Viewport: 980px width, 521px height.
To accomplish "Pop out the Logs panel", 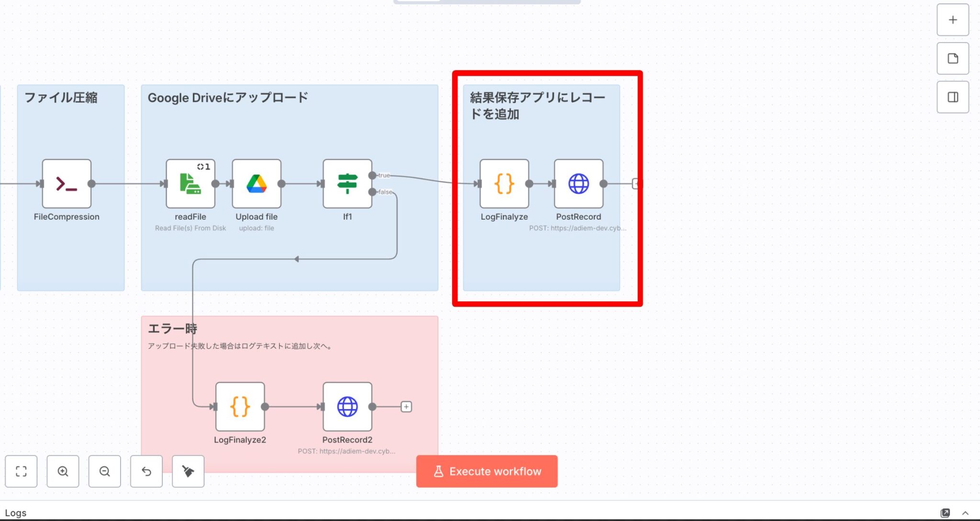I will 945,513.
